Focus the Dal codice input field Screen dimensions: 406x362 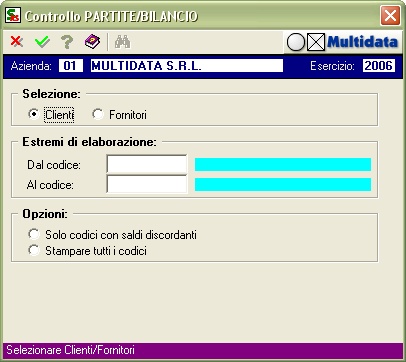147,164
